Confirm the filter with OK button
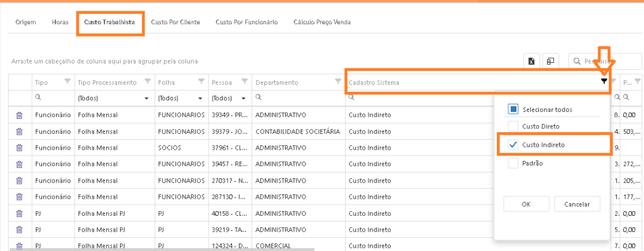This screenshot has height=251, width=644. 526,204
